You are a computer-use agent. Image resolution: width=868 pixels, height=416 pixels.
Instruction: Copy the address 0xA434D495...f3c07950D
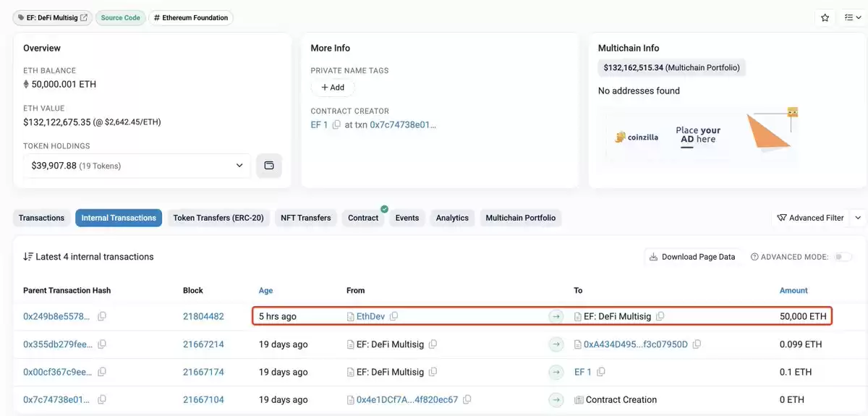(x=696, y=344)
